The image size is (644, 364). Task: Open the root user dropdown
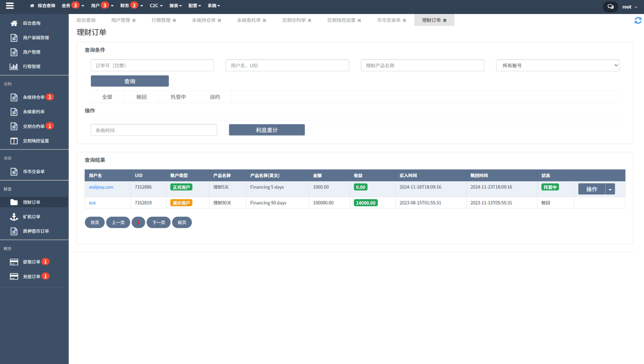[x=630, y=7]
